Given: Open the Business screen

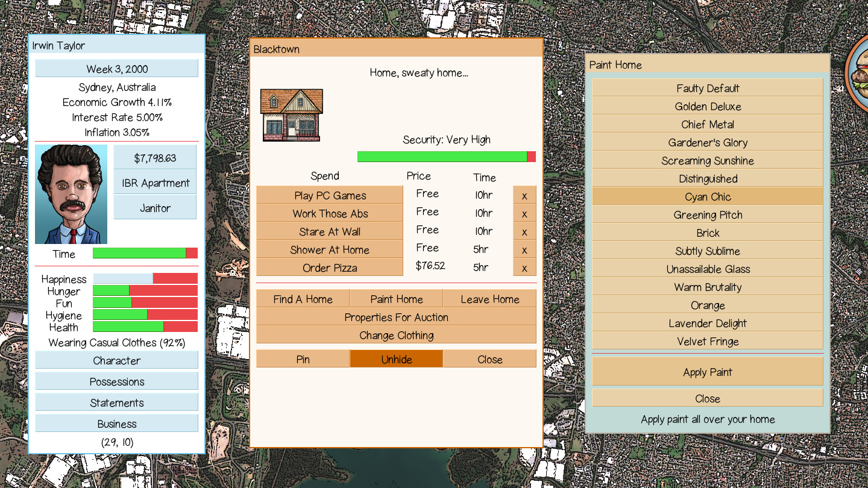Looking at the screenshot, I should (x=116, y=423).
